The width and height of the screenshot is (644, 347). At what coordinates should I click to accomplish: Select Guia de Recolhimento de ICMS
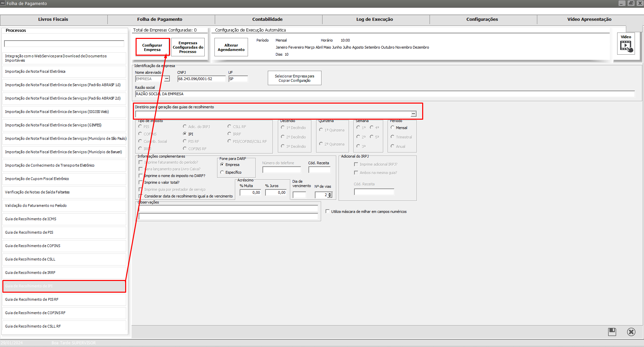64,219
